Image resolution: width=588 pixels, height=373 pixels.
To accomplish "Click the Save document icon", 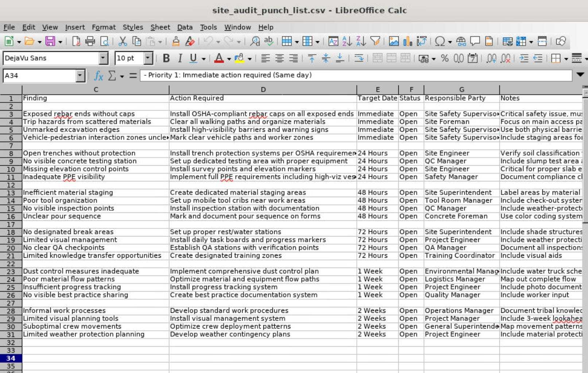I will point(50,41).
